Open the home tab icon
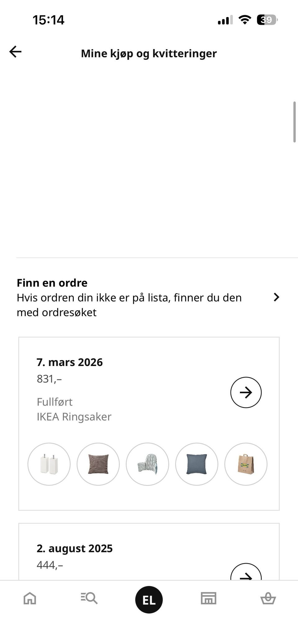 (x=30, y=598)
